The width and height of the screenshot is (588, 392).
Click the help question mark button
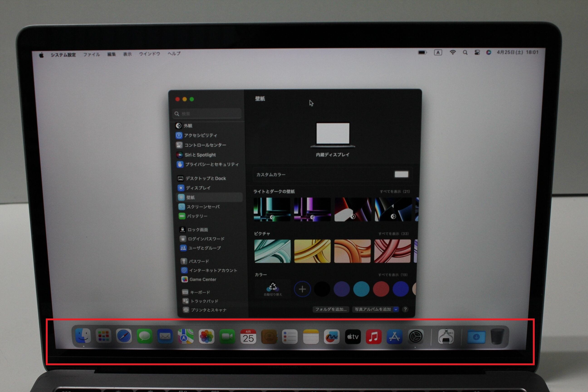coord(405,309)
